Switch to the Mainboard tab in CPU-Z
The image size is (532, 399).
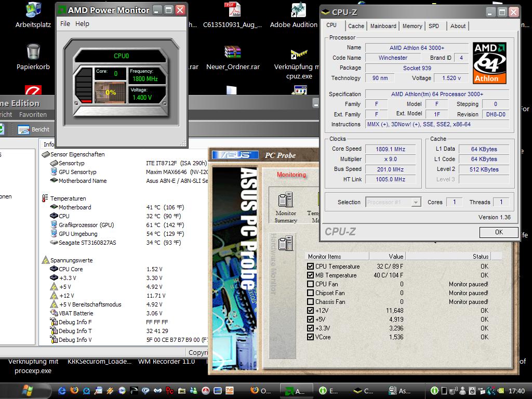[x=383, y=26]
